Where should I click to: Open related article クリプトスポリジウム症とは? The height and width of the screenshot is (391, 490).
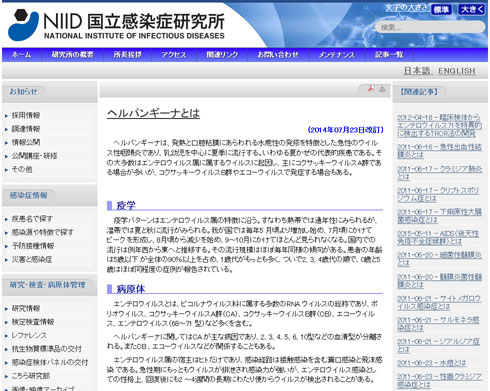click(x=438, y=194)
